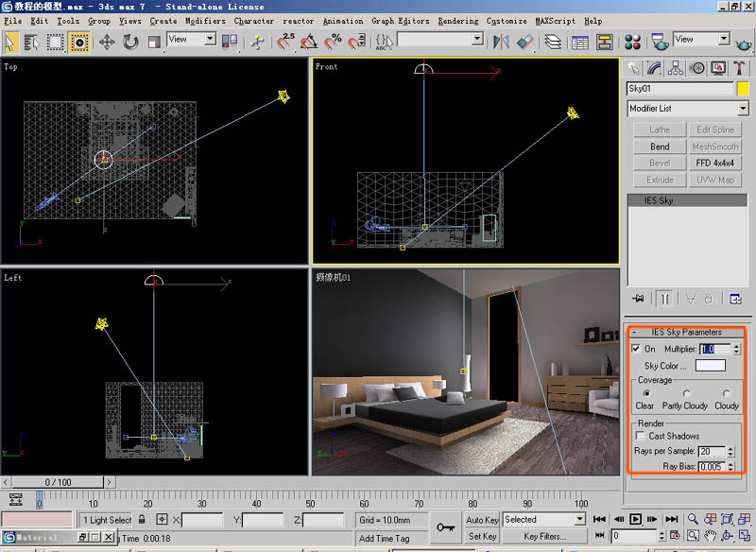This screenshot has width=756, height=552.
Task: Open Time Configuration dialog
Action: tap(675, 536)
